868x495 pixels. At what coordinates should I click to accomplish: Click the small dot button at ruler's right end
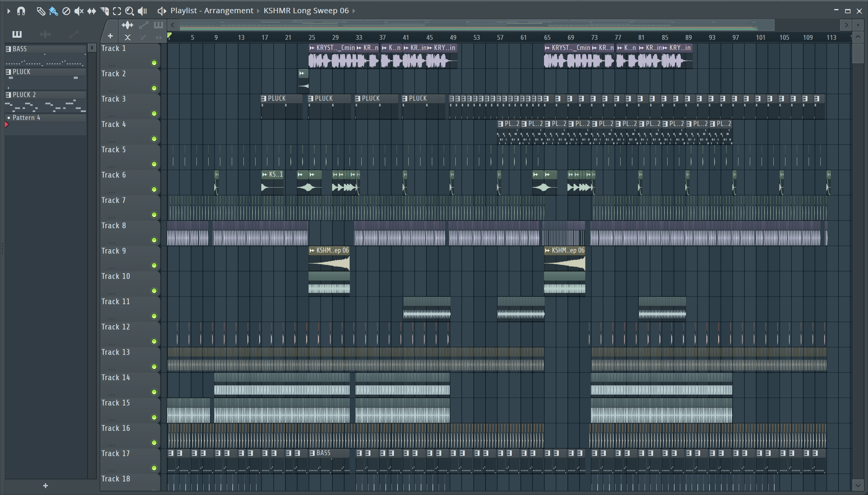pos(858,25)
